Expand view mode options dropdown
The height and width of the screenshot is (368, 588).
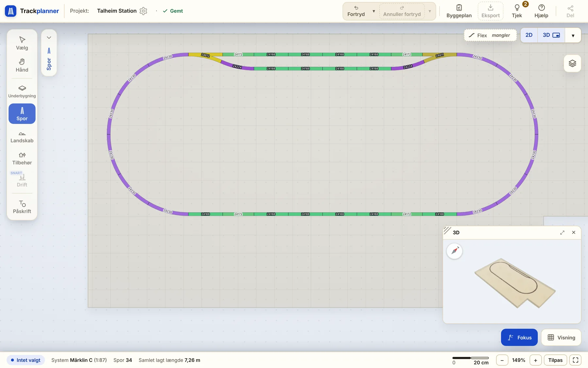573,35
